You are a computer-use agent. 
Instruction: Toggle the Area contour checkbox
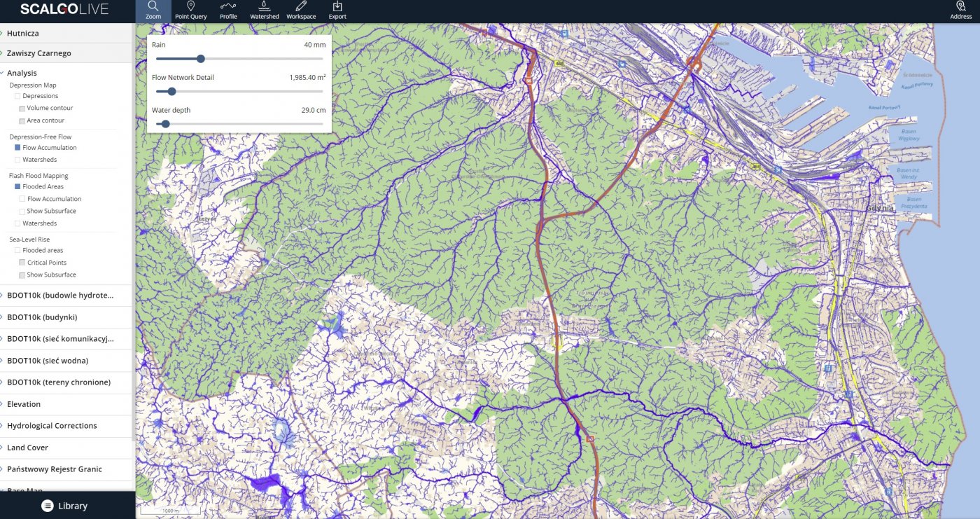point(22,120)
